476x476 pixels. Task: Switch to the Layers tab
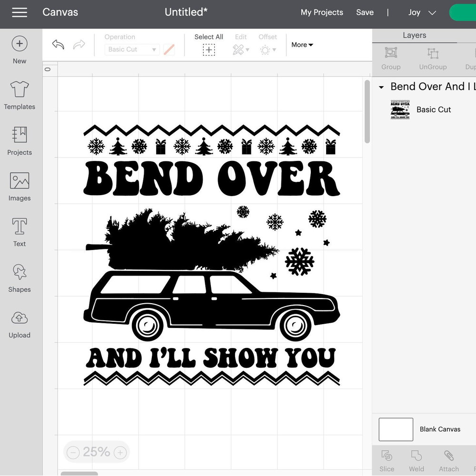tap(414, 35)
